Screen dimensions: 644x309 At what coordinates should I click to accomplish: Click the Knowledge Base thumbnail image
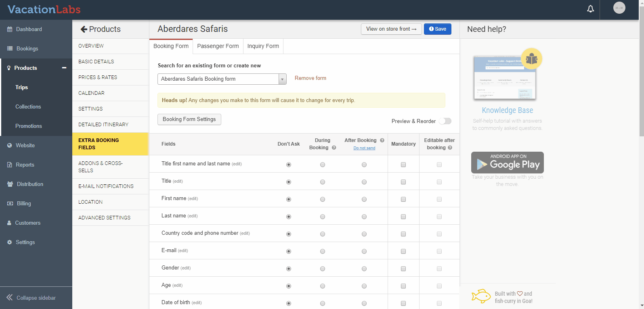click(x=505, y=78)
